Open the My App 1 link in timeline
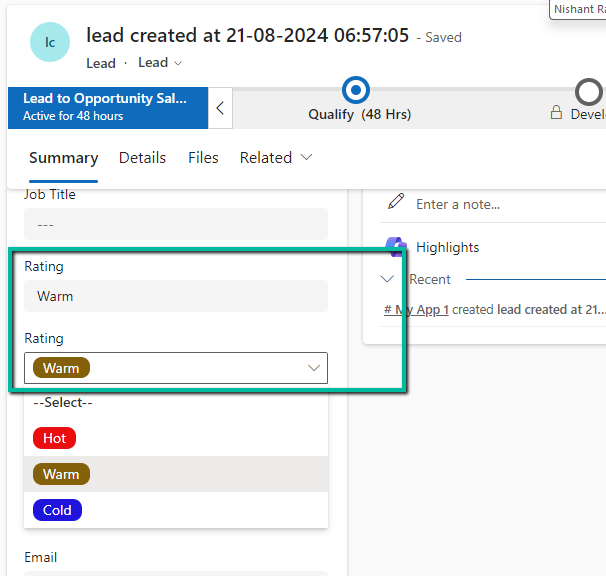The width and height of the screenshot is (606, 576). (x=416, y=310)
